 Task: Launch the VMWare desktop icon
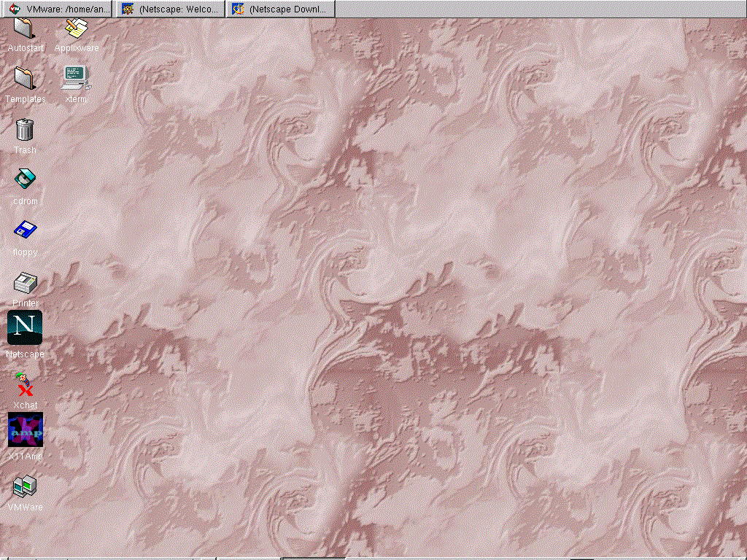pos(25,486)
